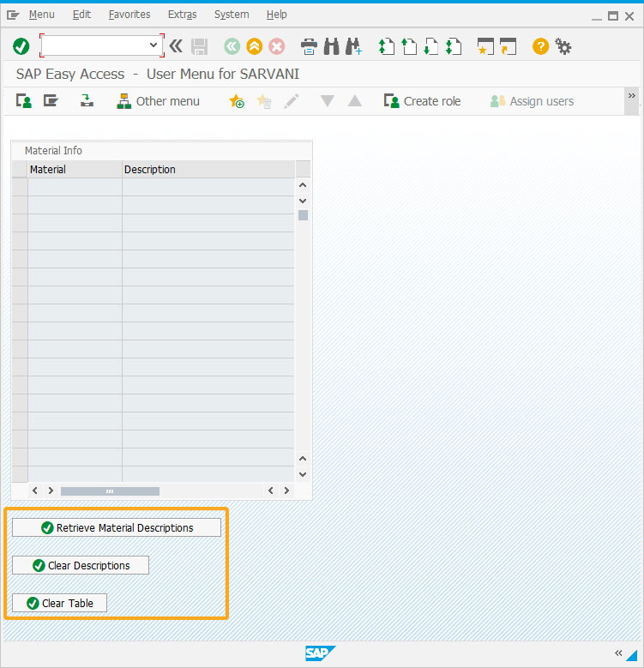The width and height of the screenshot is (644, 668).
Task: Select the first table row selector
Action: (20, 187)
